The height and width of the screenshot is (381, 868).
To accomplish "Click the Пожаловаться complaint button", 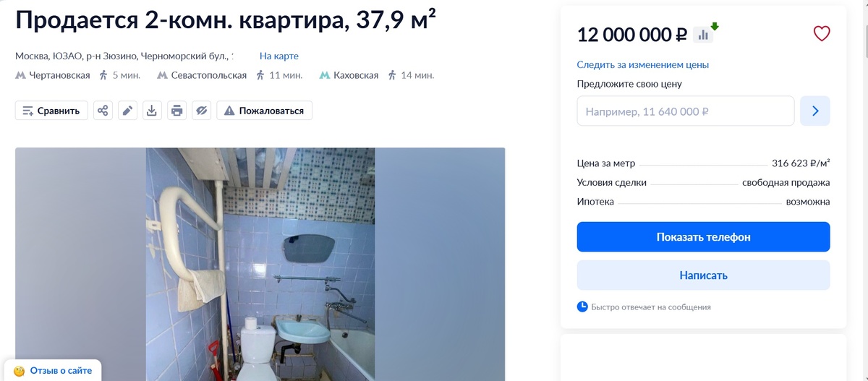I will 265,111.
